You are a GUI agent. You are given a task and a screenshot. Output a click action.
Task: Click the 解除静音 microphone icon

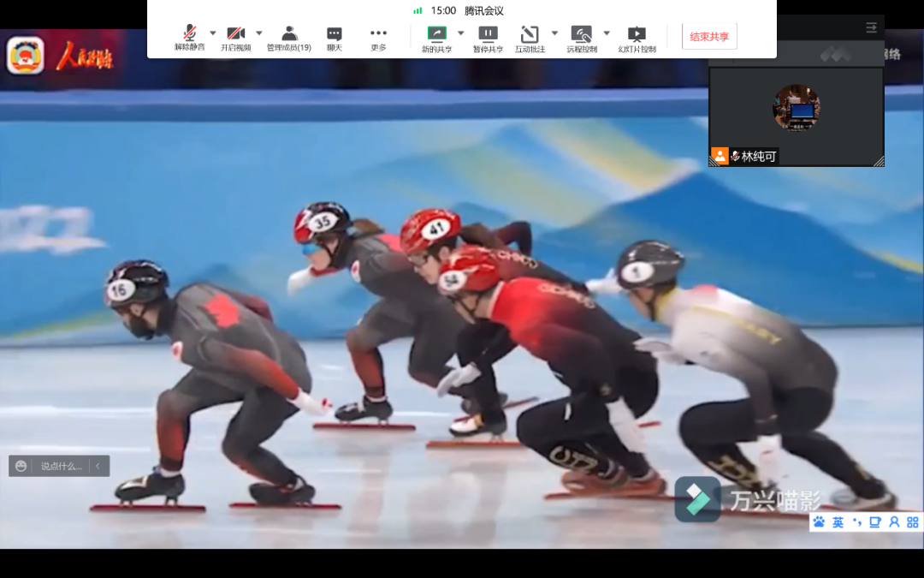pyautogui.click(x=189, y=34)
